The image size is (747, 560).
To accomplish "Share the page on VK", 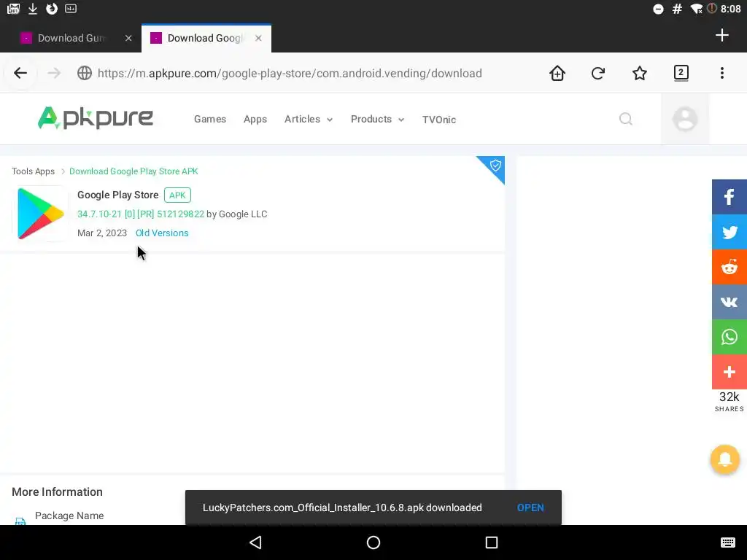I will pos(729,302).
